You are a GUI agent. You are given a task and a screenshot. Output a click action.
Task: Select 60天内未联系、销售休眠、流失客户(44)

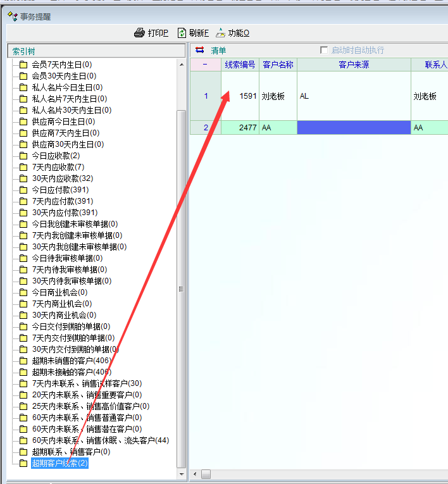click(100, 440)
